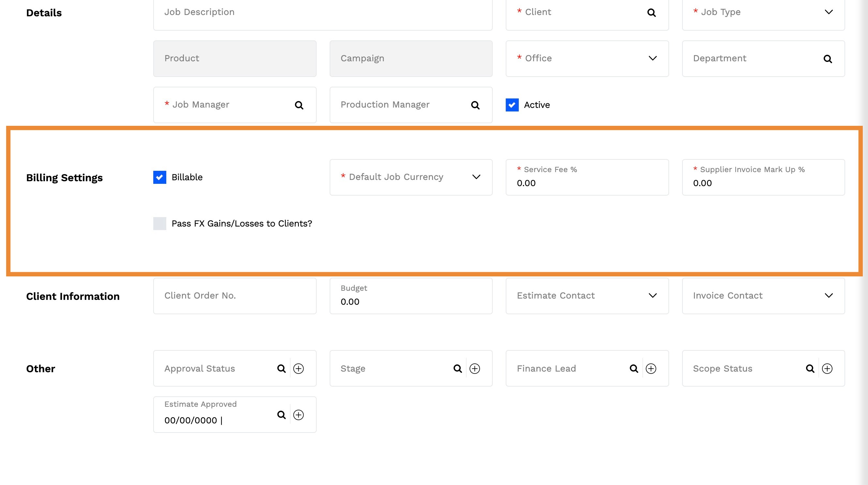Click the Approval Status search icon
Screen dimensions: 868x485
point(281,368)
